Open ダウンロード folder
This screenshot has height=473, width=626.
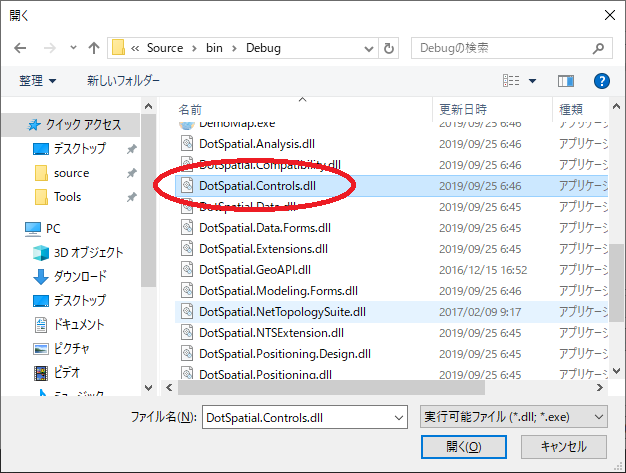pos(80,277)
